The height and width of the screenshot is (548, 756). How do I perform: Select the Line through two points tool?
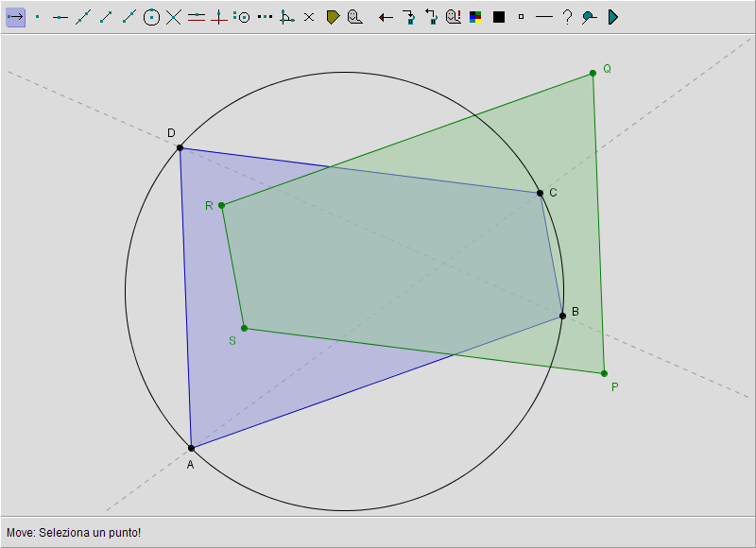point(83,17)
